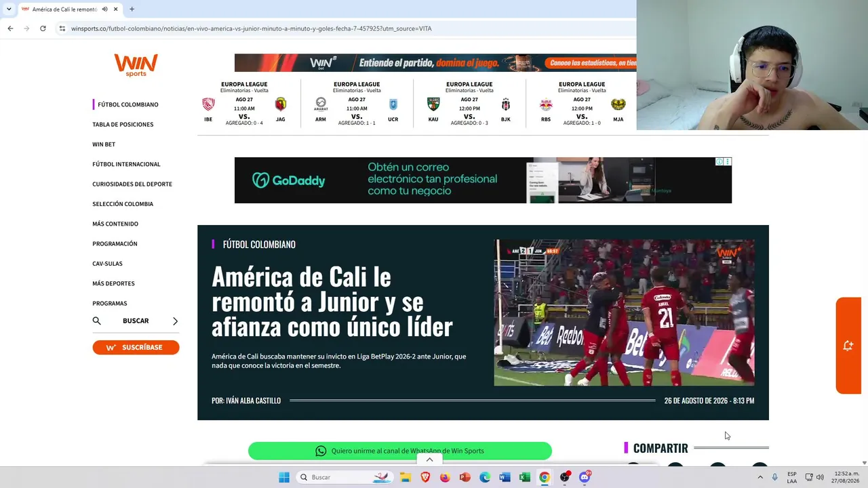Go to Más Deportes section
The height and width of the screenshot is (488, 868).
point(113,283)
